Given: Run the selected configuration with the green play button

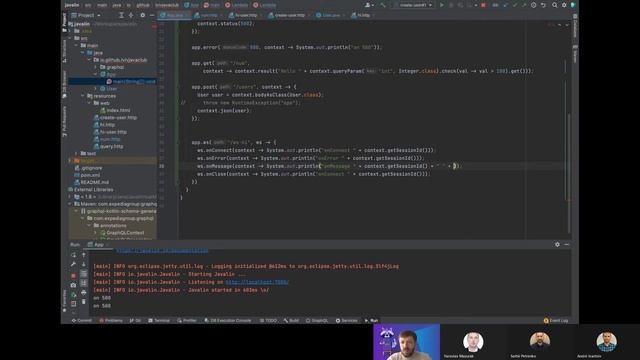Looking at the screenshot, I should coord(441,5).
